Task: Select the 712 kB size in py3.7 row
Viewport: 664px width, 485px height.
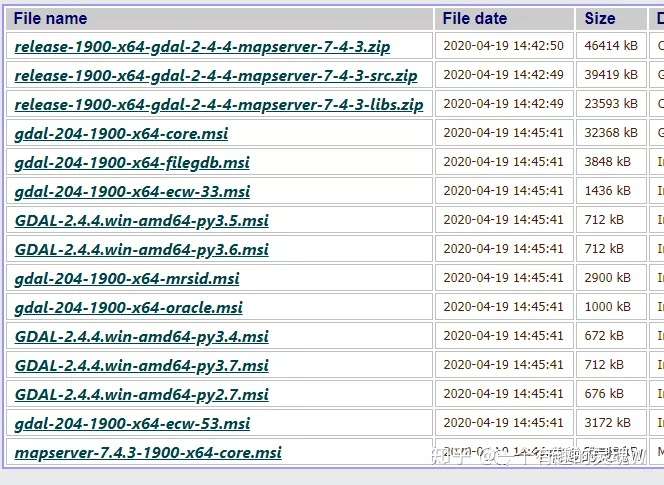Action: 604,365
